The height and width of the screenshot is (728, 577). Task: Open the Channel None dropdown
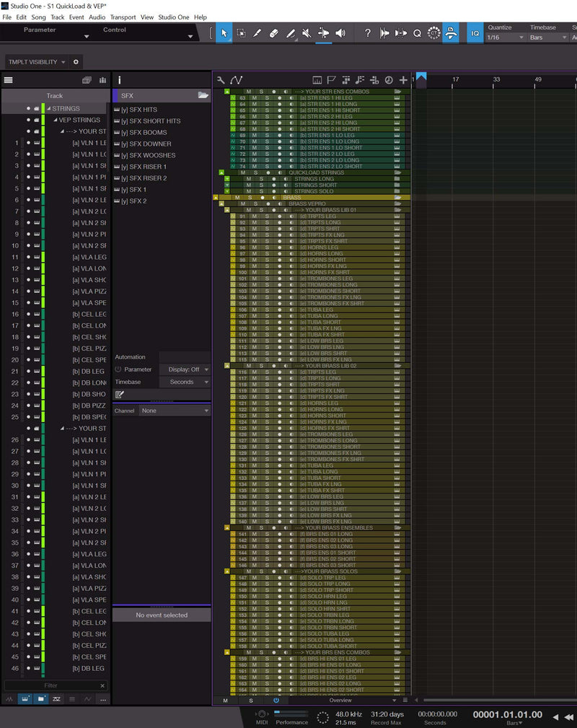(175, 411)
